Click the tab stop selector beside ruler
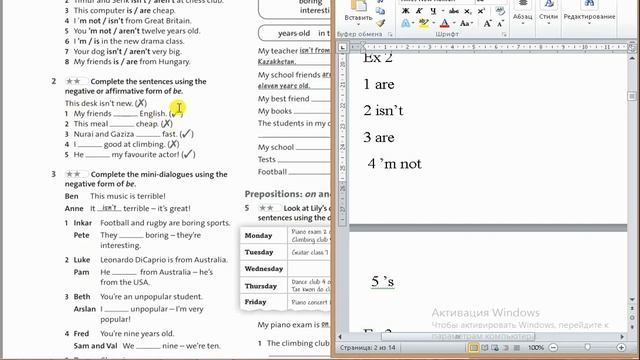 (x=342, y=47)
